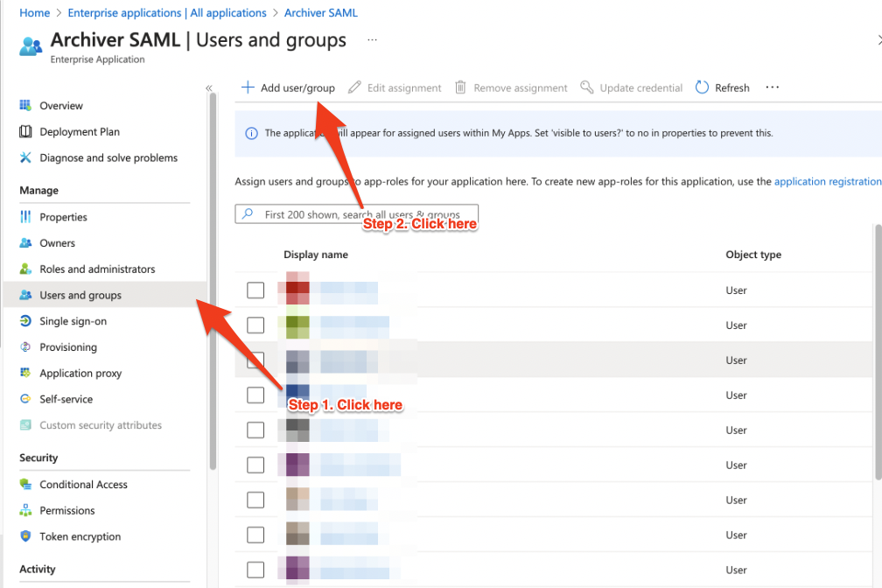Click the user list vertical scrollbar

click(x=878, y=353)
